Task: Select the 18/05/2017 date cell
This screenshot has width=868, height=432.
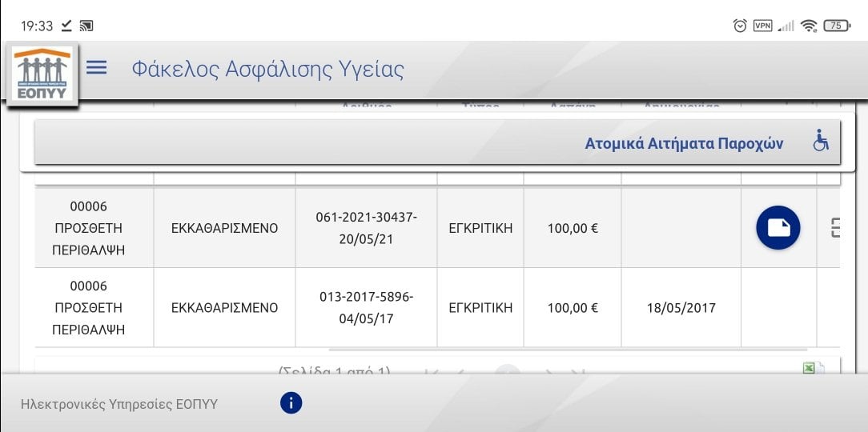Action: click(x=681, y=308)
